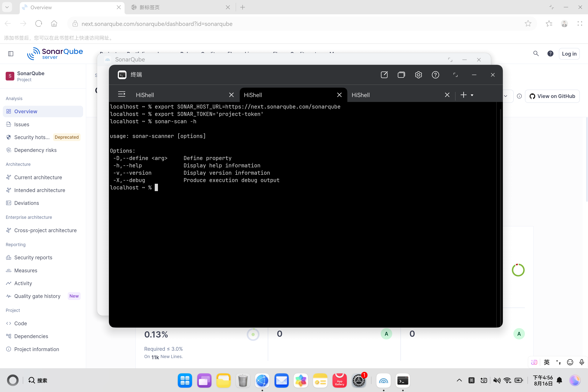Add a new HiShell tab with plus icon
588x392 pixels.
463,95
